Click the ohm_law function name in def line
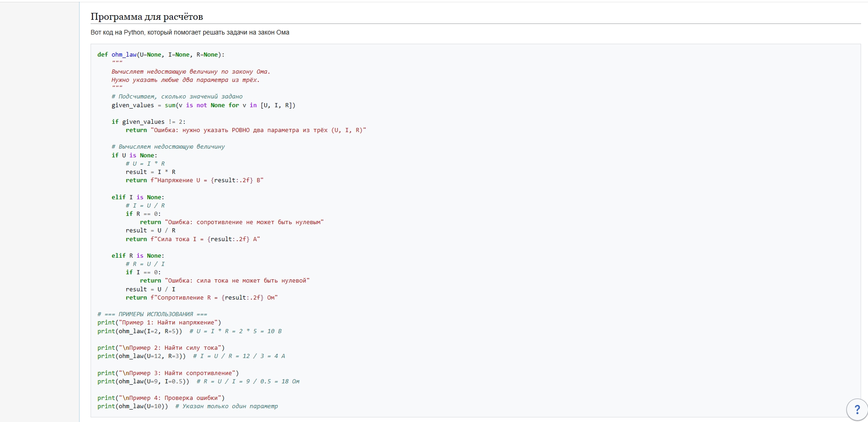The image size is (868, 422). pyautogui.click(x=124, y=55)
